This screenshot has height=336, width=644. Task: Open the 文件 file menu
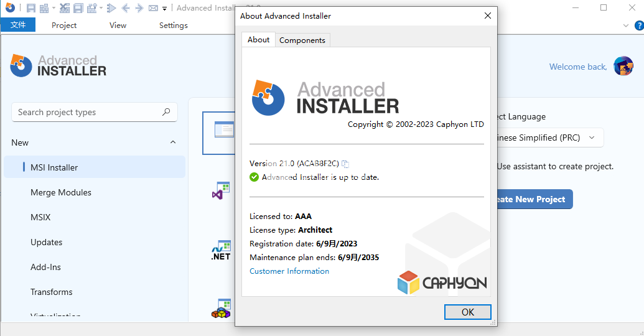point(18,25)
